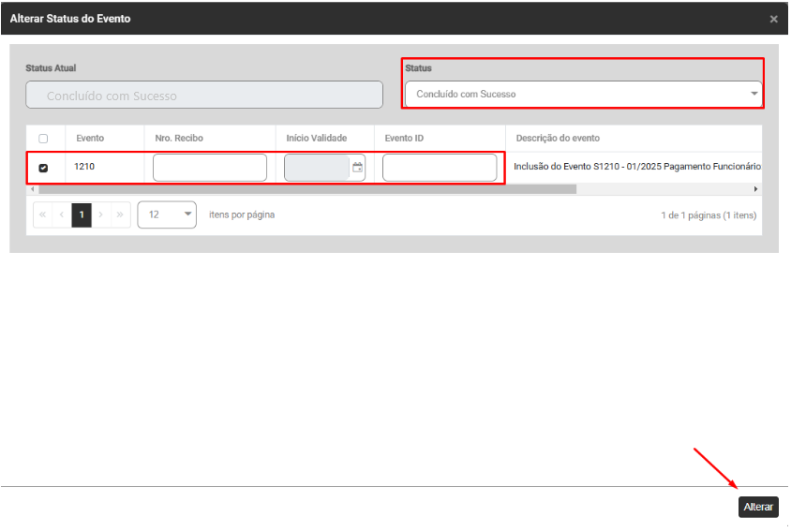Toggle the select-all checkbox in the header

tap(43, 139)
